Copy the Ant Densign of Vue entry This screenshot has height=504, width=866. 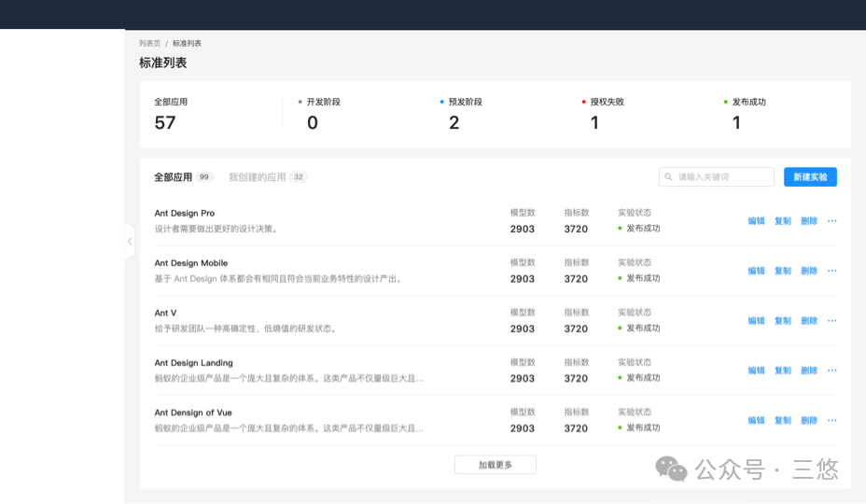783,420
